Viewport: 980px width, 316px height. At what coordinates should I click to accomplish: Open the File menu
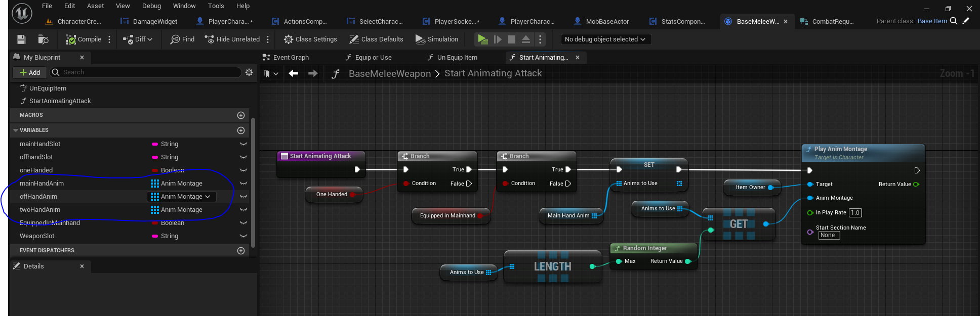point(47,6)
